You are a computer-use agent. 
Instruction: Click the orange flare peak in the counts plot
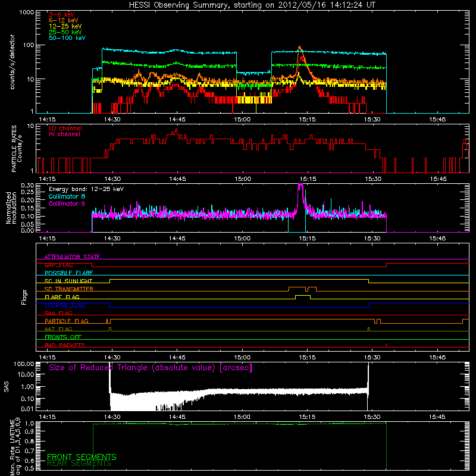click(300, 48)
